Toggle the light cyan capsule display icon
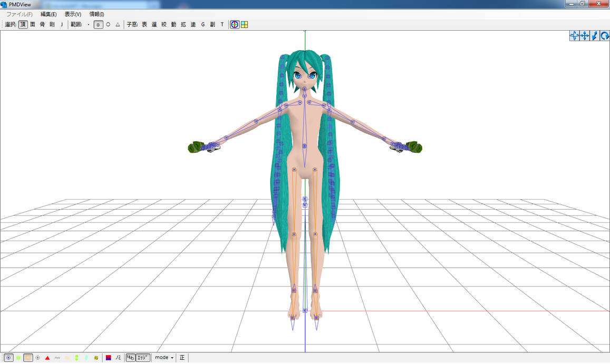This screenshot has width=610, height=364. 86,358
